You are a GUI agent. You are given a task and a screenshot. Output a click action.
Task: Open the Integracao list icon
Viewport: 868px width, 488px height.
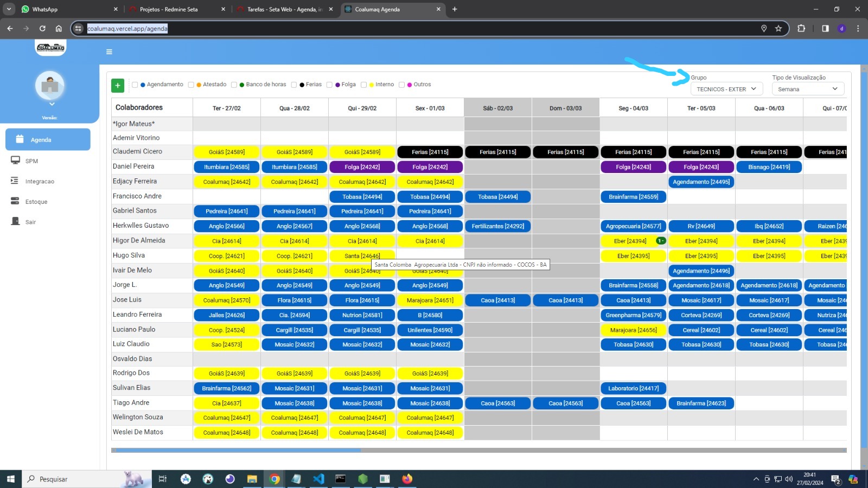point(15,181)
